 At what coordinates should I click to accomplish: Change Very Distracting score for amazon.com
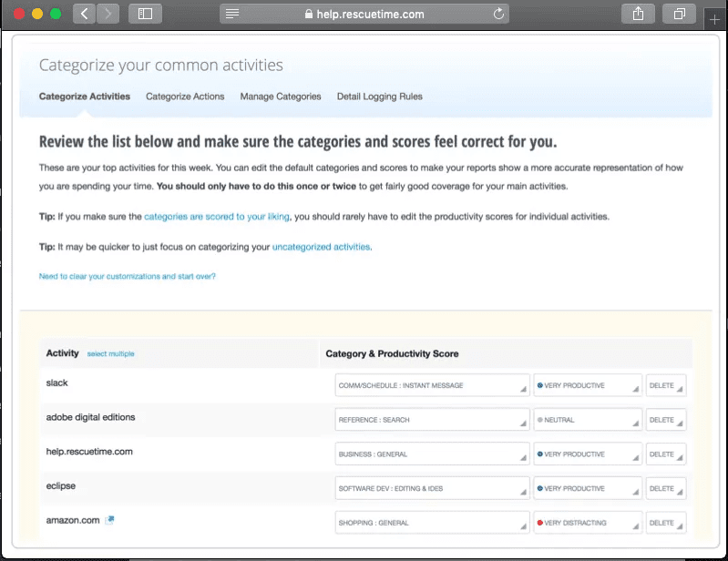point(588,523)
